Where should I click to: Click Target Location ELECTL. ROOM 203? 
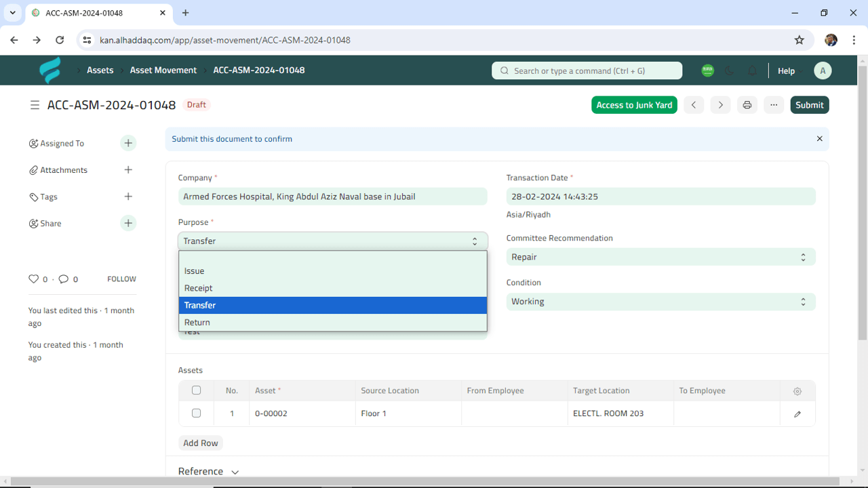coord(620,413)
